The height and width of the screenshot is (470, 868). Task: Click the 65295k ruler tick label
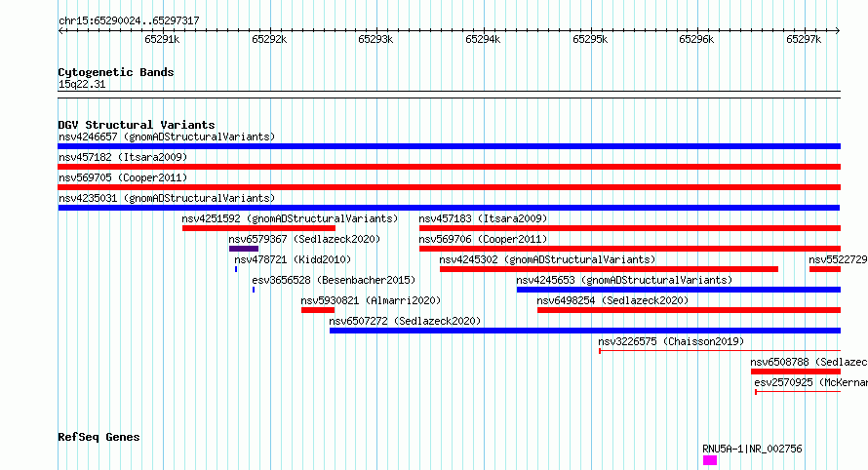[x=590, y=39]
